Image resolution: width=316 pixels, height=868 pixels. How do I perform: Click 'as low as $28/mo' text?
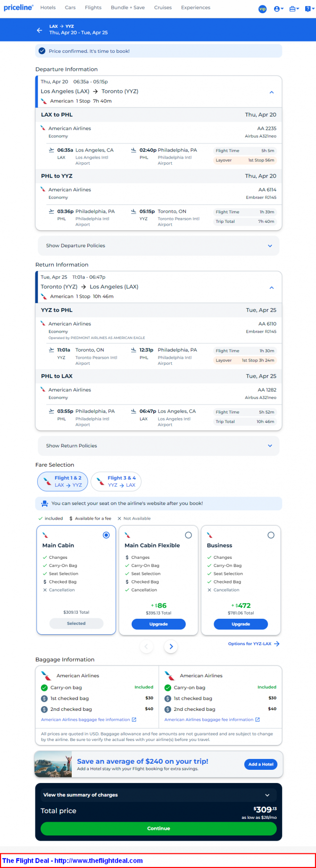tap(259, 817)
